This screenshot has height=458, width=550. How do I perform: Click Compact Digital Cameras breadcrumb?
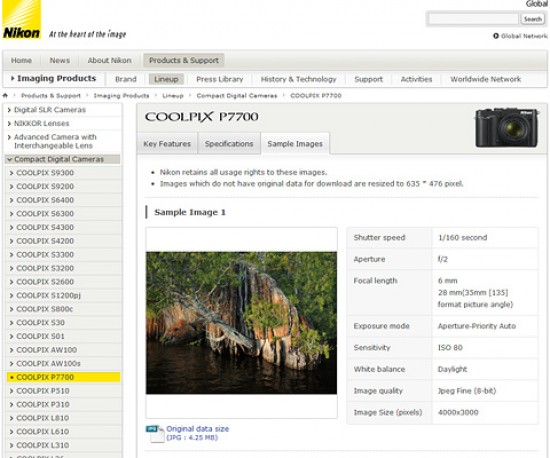(237, 95)
